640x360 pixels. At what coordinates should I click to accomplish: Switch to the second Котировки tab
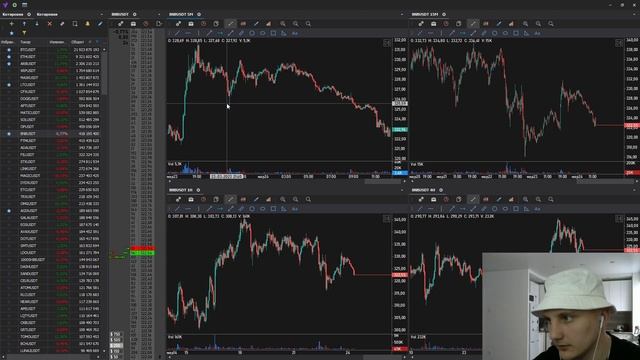(x=47, y=14)
